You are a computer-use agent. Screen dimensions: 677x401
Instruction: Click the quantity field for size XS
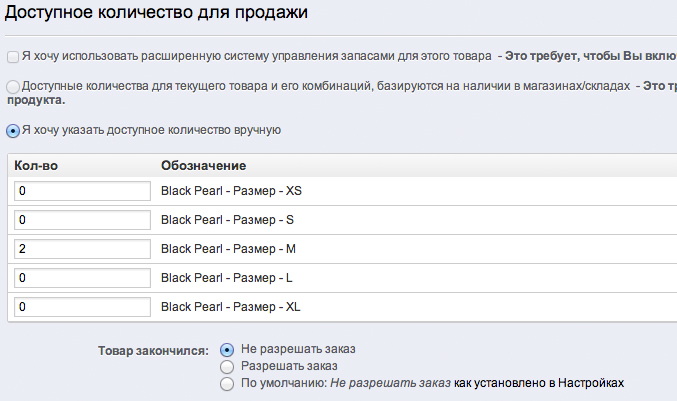pyautogui.click(x=82, y=190)
